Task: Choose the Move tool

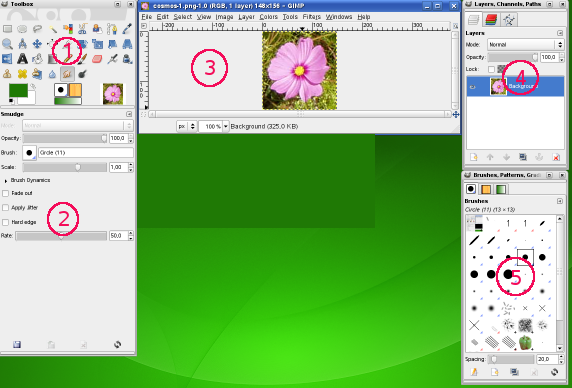Action: pyautogui.click(x=37, y=44)
